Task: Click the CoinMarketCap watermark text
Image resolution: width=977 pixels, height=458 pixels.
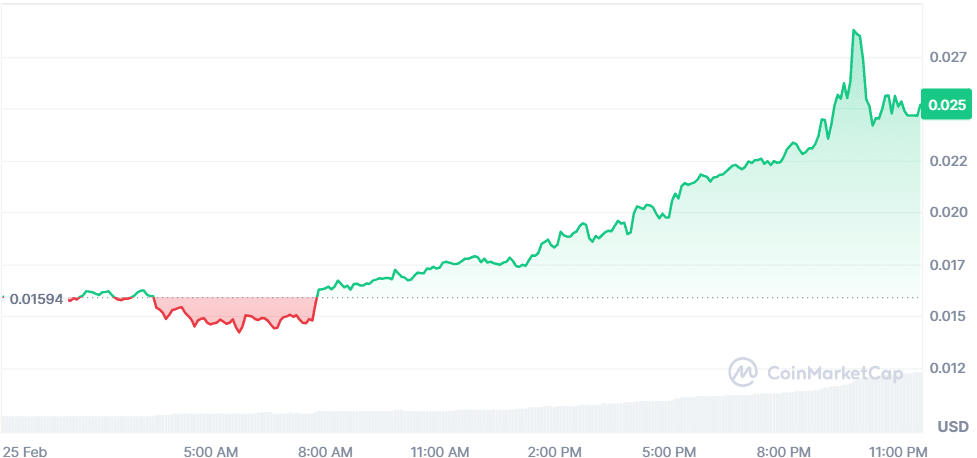Action: [825, 373]
